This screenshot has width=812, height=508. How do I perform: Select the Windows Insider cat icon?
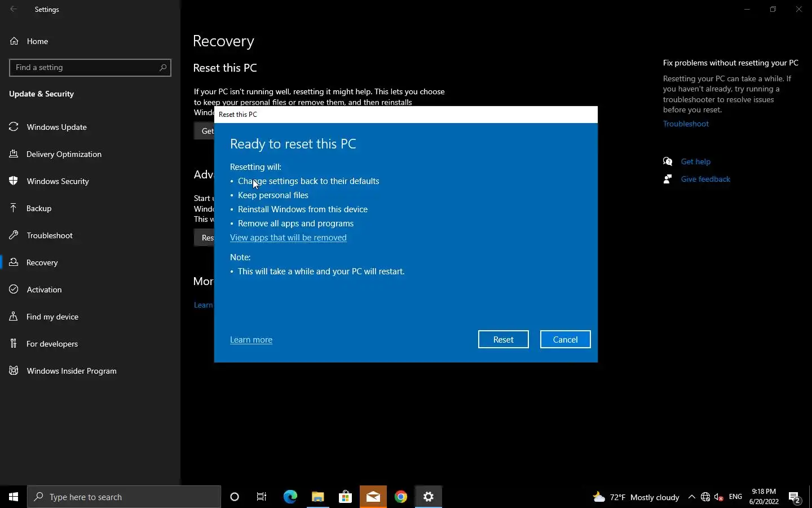click(x=14, y=371)
